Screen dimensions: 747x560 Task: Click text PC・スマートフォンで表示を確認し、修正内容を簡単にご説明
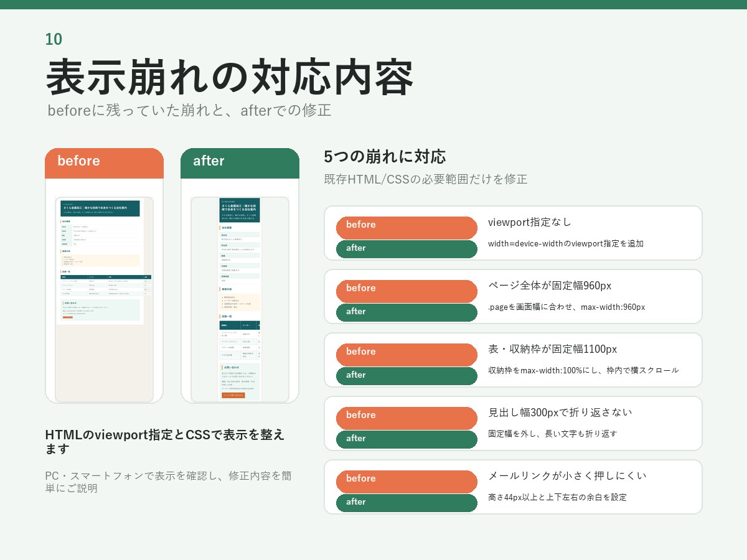(168, 482)
